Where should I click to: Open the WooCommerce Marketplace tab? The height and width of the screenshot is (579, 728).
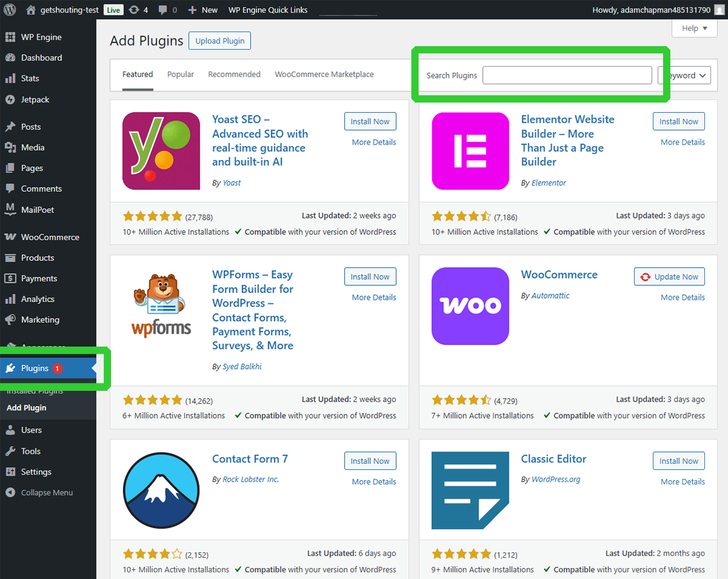323,74
